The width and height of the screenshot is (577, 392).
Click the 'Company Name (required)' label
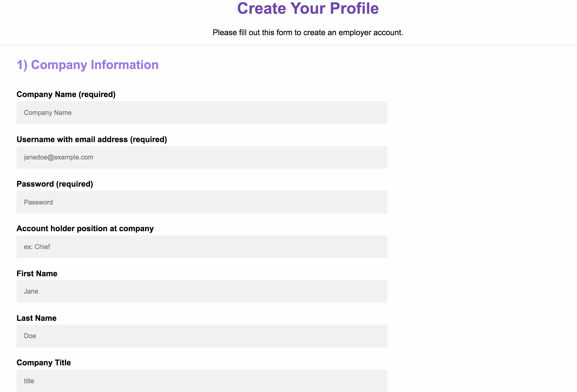[66, 94]
